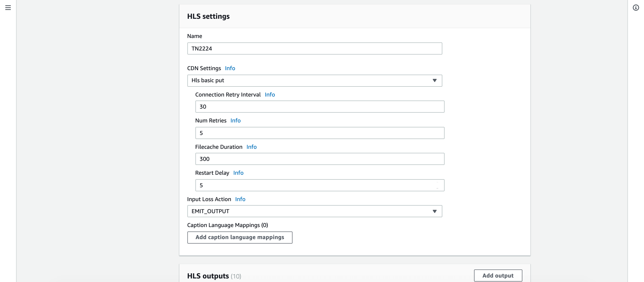Open Info link for Restart Delay
Image resolution: width=644 pixels, height=282 pixels.
click(238, 173)
